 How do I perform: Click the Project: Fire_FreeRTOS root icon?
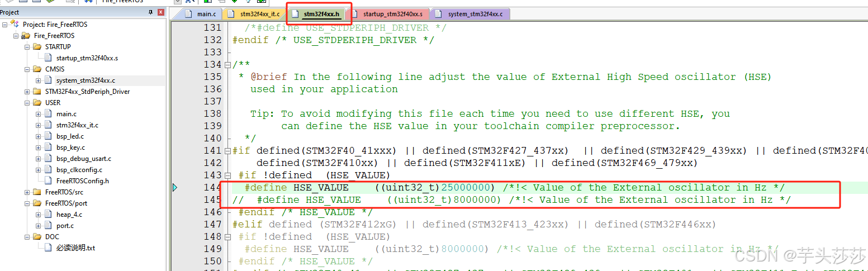pos(15,25)
